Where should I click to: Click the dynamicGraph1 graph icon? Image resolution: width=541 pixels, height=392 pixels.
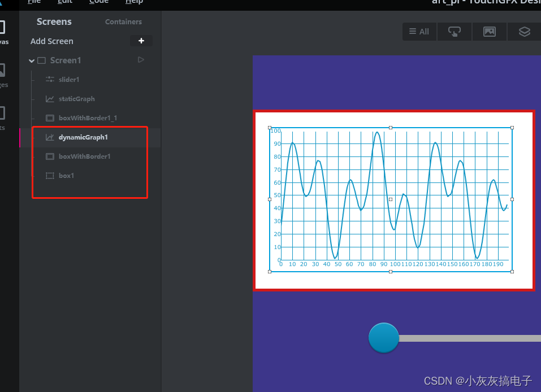pyautogui.click(x=50, y=137)
